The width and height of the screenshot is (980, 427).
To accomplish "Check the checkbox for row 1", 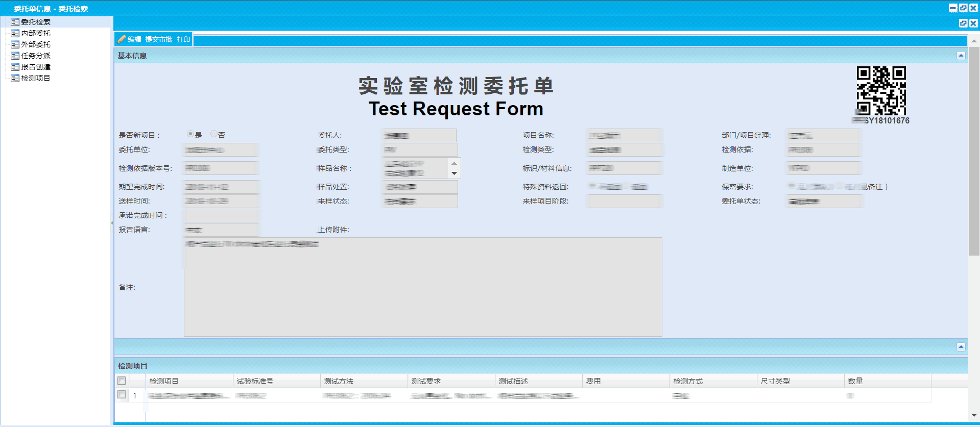I will 122,395.
